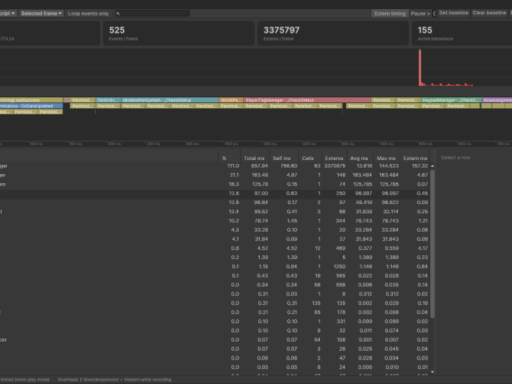Select the blue 'OnDataUpdated' timeline block

pyautogui.click(x=31, y=106)
